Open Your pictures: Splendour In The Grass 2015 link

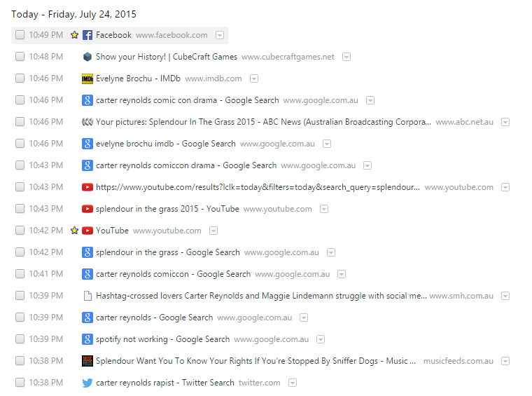263,122
